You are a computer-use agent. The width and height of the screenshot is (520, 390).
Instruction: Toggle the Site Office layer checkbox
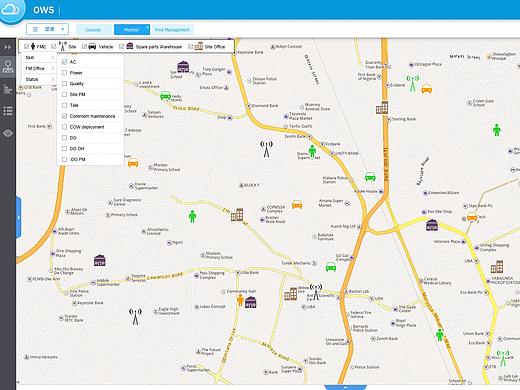point(190,47)
